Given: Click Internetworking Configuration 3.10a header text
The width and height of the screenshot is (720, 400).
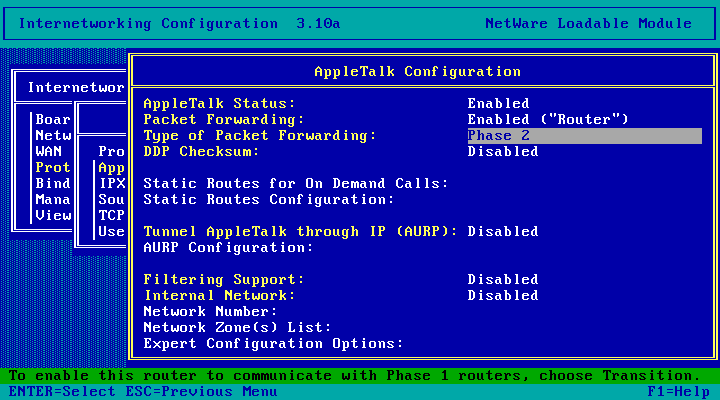Looking at the screenshot, I should pyautogui.click(x=179, y=23).
